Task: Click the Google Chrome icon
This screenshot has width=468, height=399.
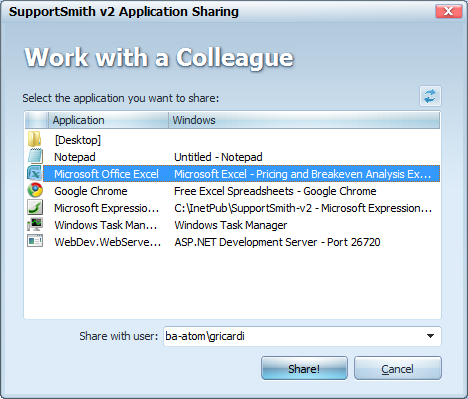Action: click(35, 190)
